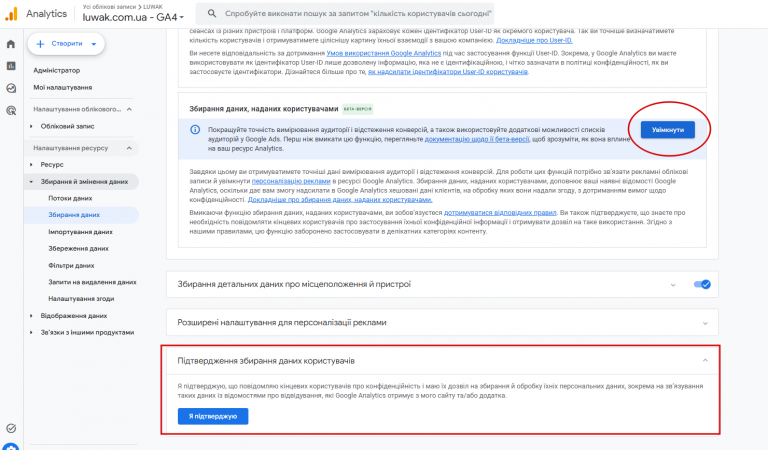This screenshot has height=450, width=768.
Task: Select Фільтри даних menu item
Action: 71,265
